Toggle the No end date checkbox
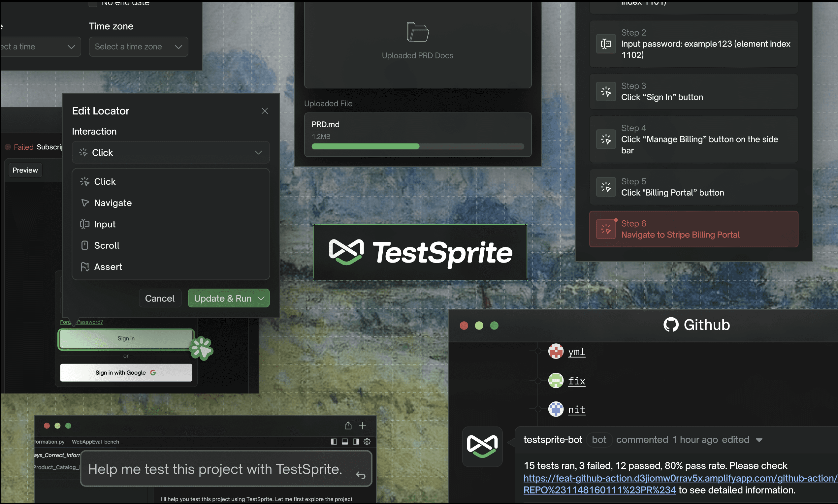 93,3
